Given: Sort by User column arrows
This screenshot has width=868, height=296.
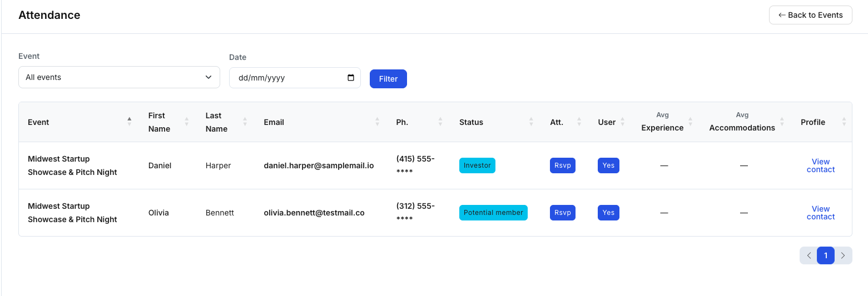Looking at the screenshot, I should click(623, 122).
